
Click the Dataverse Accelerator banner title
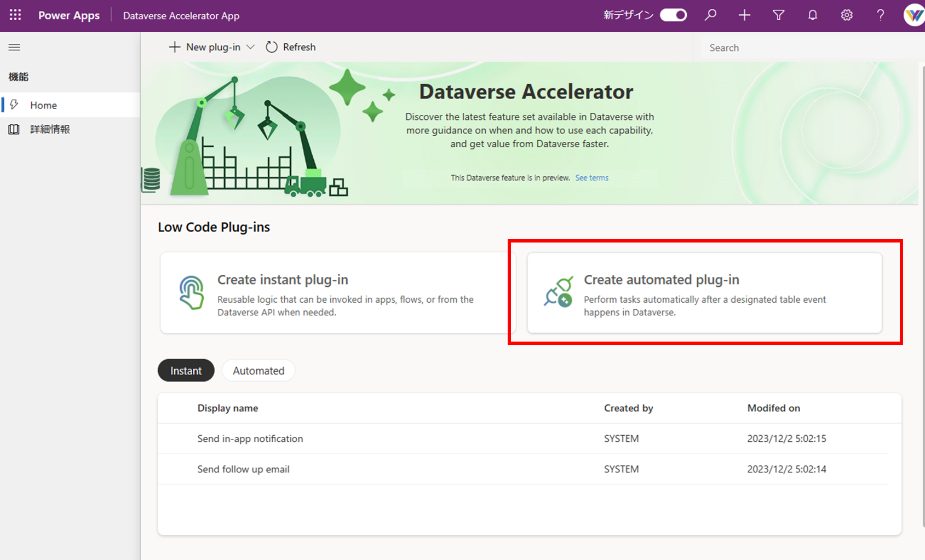[x=526, y=92]
